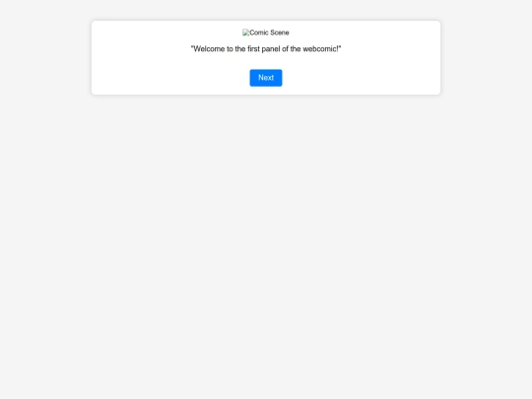This screenshot has width=532, height=399.
Task: Click 'first panel' in the dialogue line
Action: point(265,49)
